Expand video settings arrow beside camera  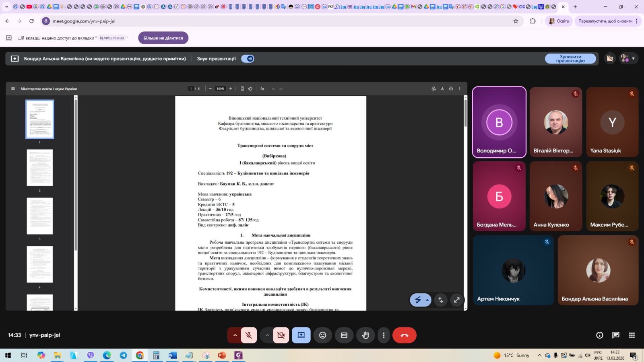coord(267,335)
